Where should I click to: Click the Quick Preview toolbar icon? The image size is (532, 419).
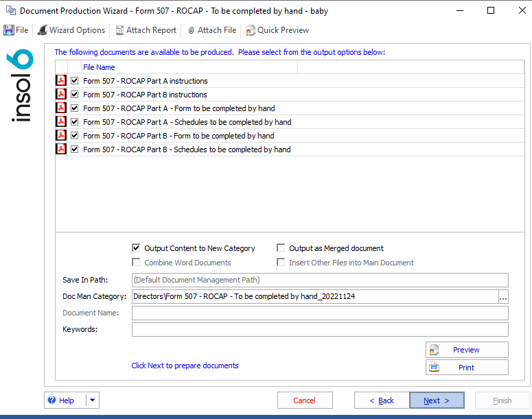pyautogui.click(x=251, y=30)
